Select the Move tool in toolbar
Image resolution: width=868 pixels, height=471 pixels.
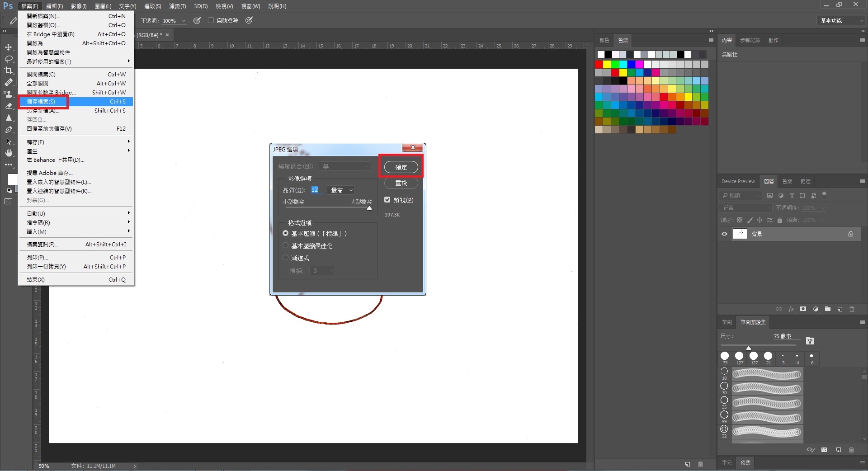pos(9,47)
